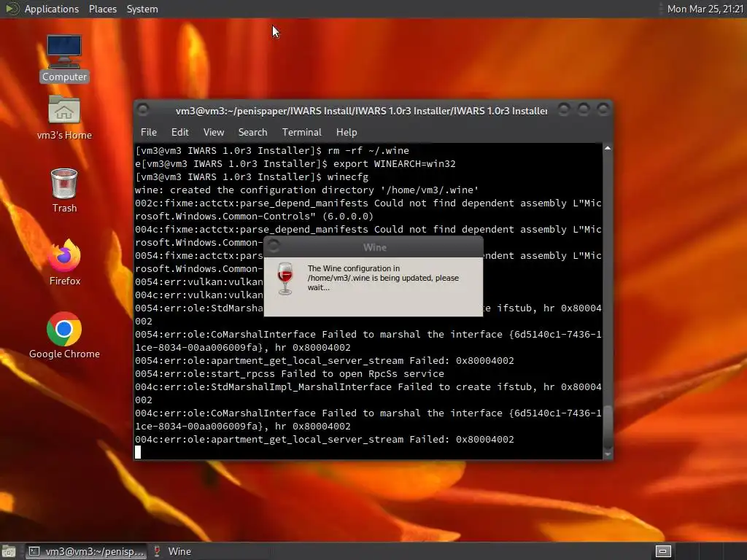Switch to the vm3@vm3 terminal taskbar button
The width and height of the screenshot is (747, 560).
pyautogui.click(x=86, y=551)
